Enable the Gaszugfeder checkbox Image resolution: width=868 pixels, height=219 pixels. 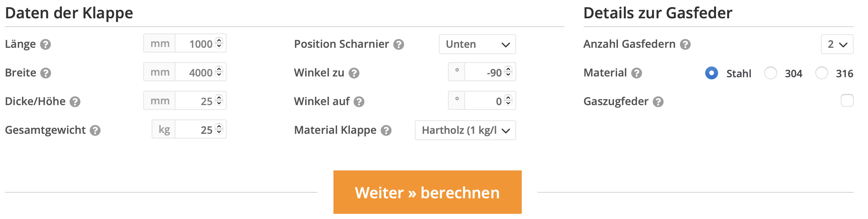(x=847, y=100)
